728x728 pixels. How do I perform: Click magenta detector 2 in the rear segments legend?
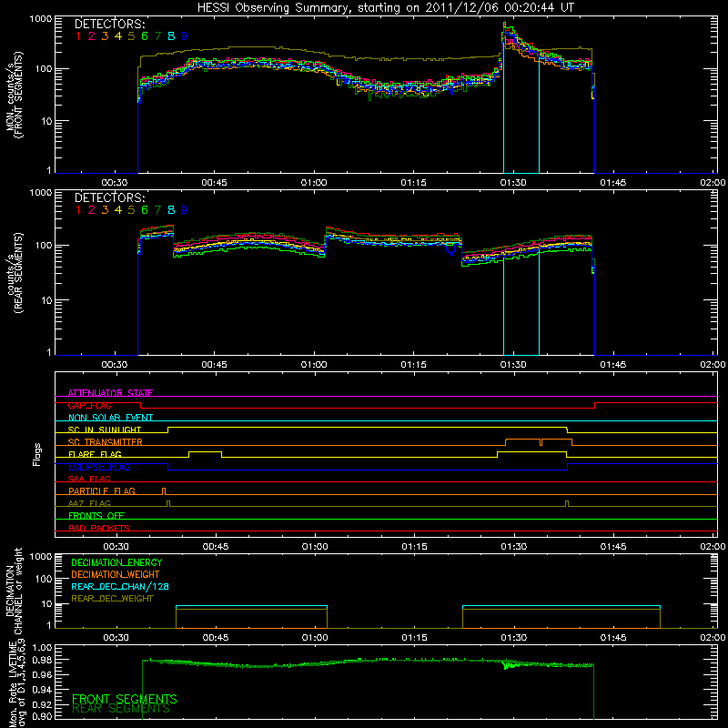pos(92,210)
